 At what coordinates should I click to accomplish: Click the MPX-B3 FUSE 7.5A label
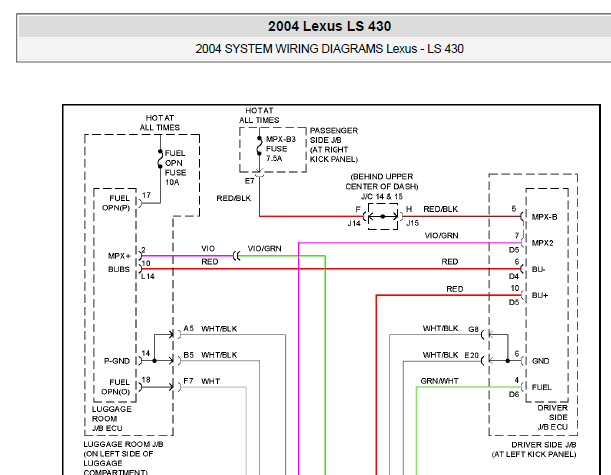click(x=281, y=149)
